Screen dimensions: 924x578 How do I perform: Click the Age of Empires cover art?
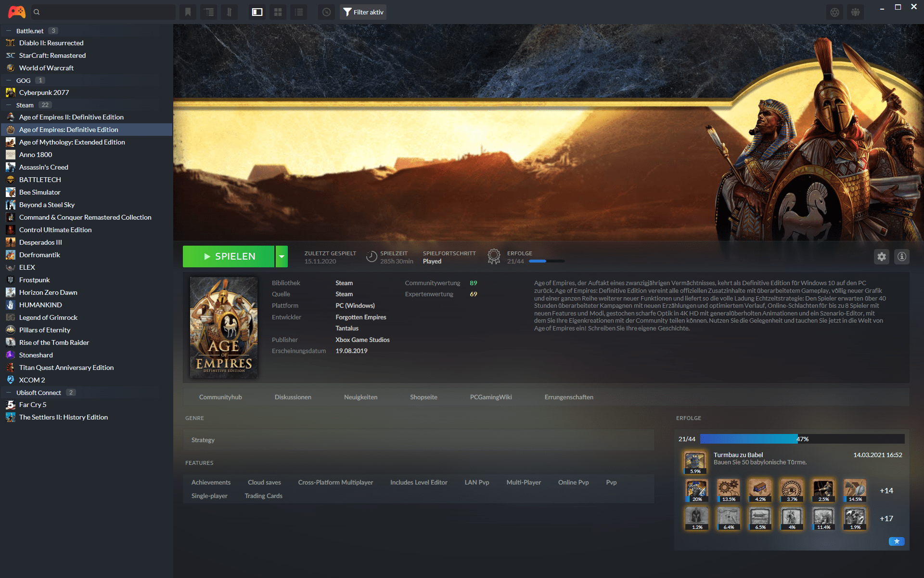pos(224,327)
